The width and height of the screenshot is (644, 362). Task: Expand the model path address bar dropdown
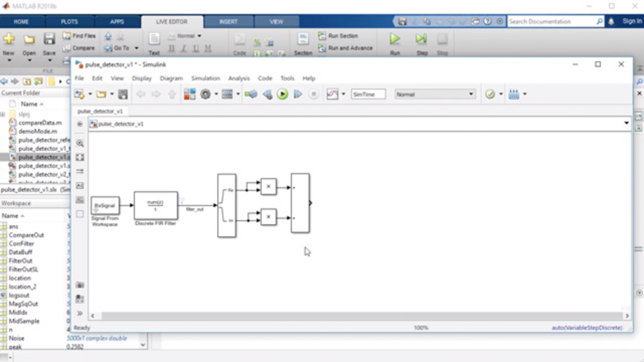(626, 123)
